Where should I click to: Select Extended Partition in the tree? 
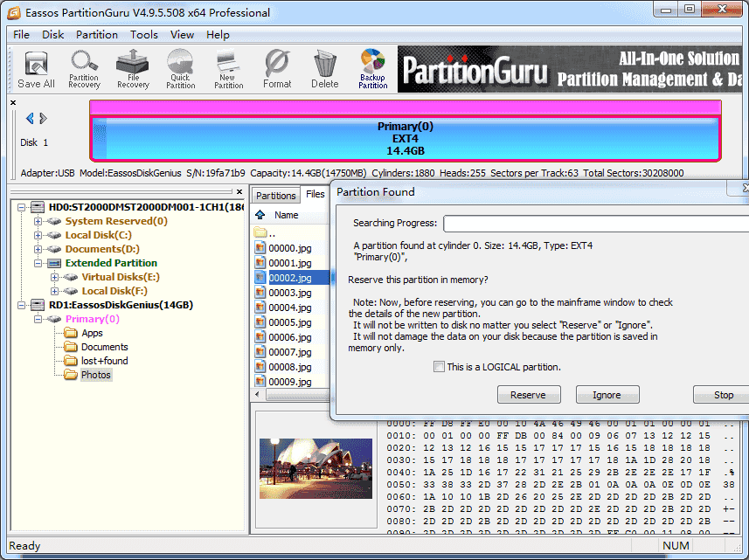coord(111,263)
